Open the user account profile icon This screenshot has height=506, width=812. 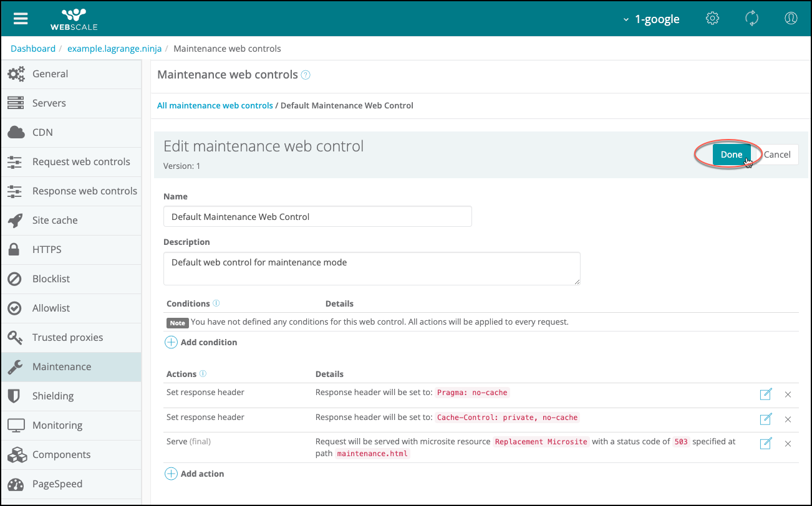(791, 19)
